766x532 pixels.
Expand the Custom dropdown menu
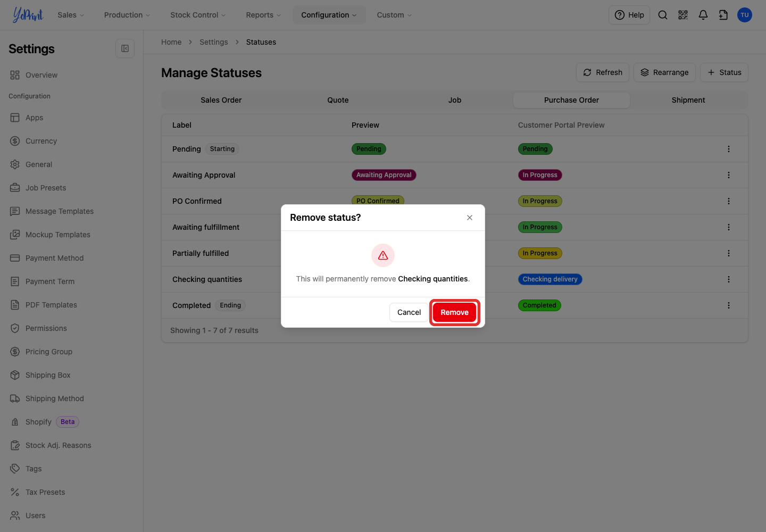(x=394, y=15)
